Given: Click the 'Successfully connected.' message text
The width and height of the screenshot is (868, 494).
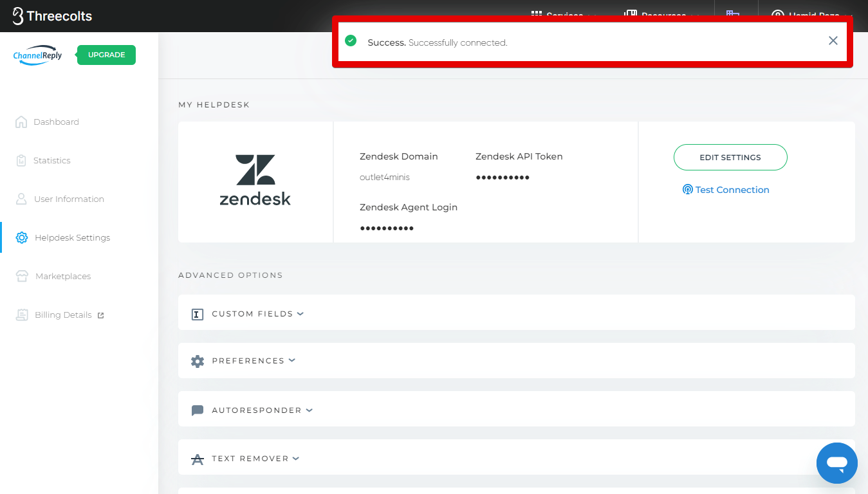Looking at the screenshot, I should point(457,42).
